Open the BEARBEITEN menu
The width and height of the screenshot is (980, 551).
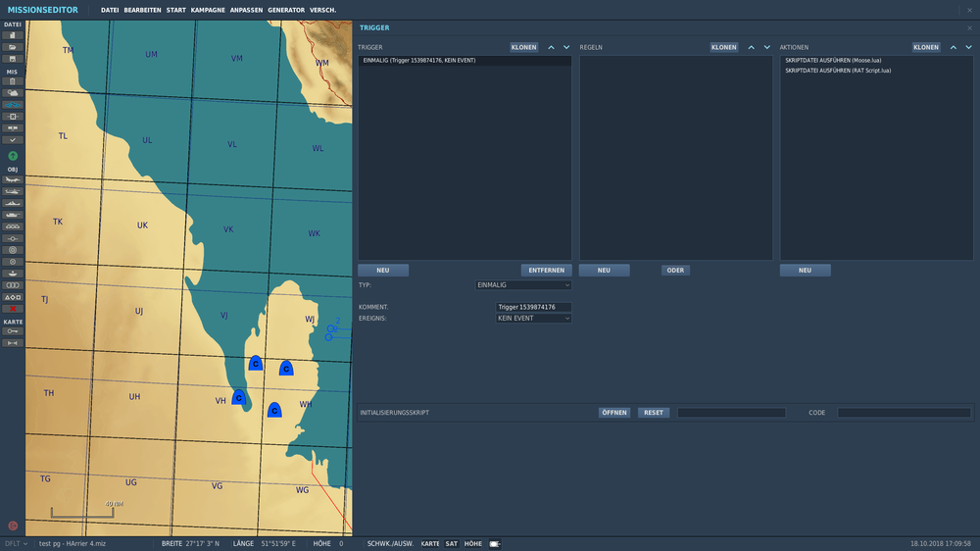(142, 10)
